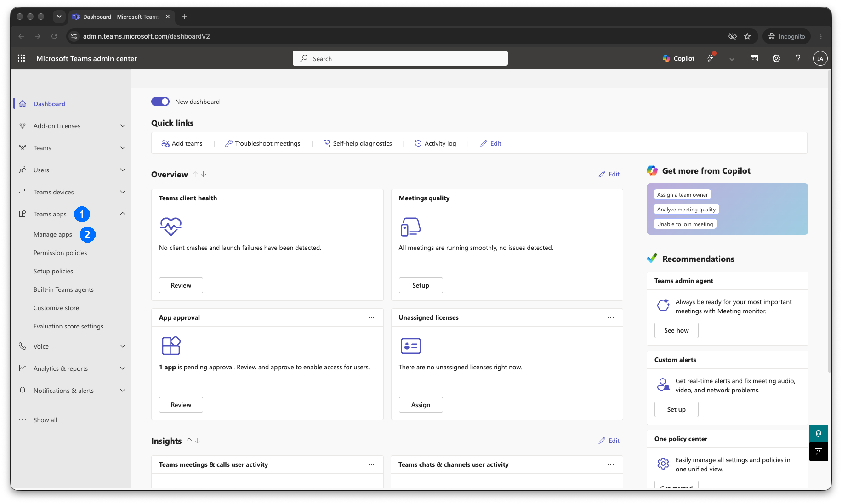Open Copilot from the header

(678, 58)
